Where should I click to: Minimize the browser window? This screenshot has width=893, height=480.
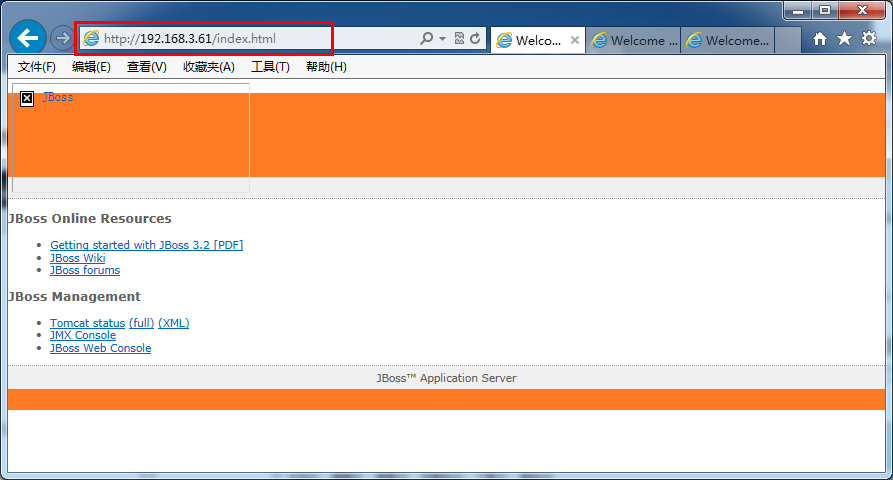798,10
